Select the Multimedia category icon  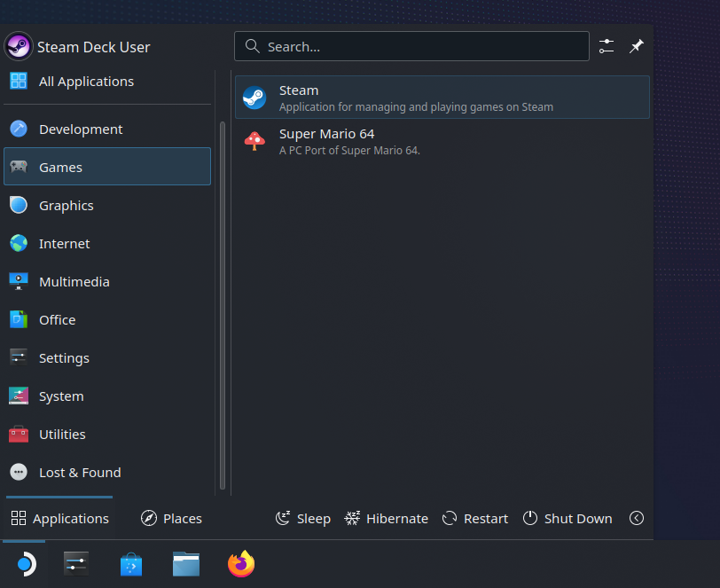(x=20, y=281)
